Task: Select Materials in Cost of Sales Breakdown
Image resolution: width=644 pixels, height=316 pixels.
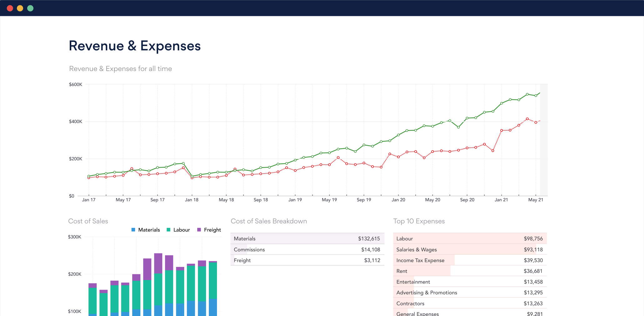Action: (307, 238)
